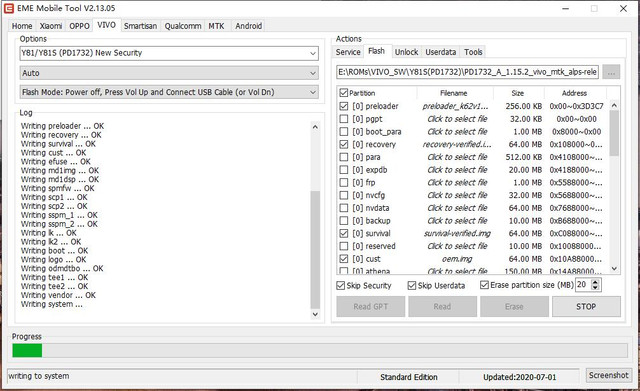This screenshot has height=391, width=640.
Task: Open the MTK tab
Action: [x=216, y=26]
